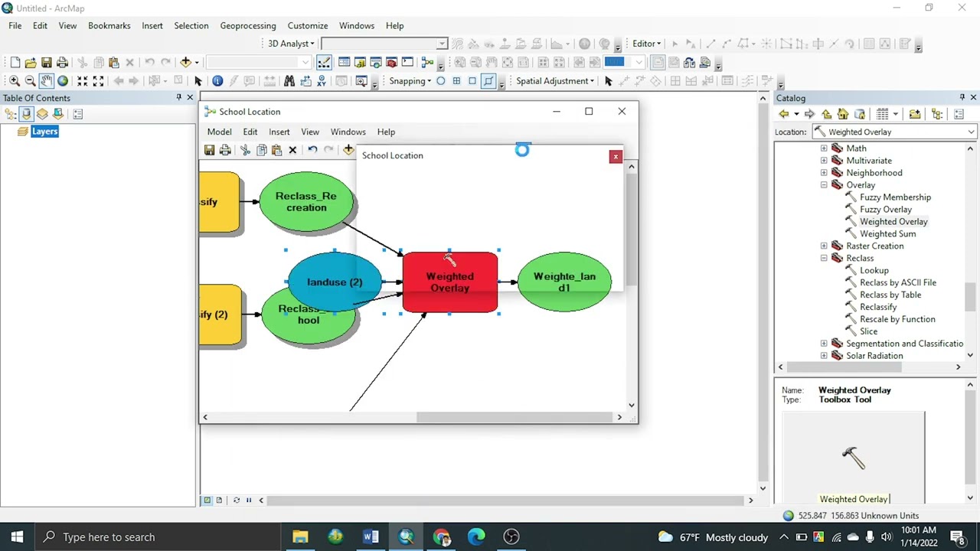Image resolution: width=980 pixels, height=551 pixels.
Task: Click the Print icon in the ArcMap toolbar
Action: (x=63, y=62)
